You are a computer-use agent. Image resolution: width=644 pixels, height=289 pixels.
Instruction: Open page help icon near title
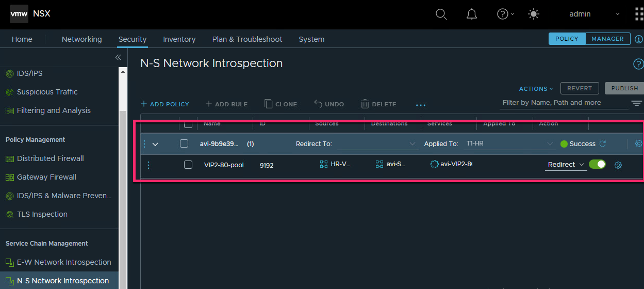coord(638,64)
